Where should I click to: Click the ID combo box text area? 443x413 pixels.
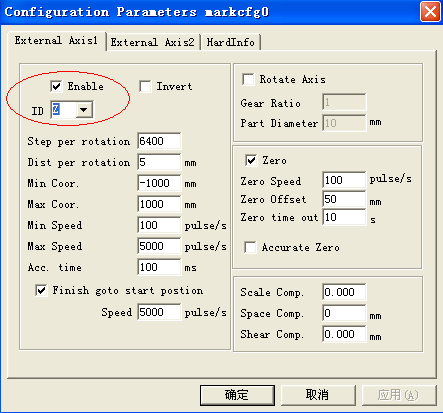click(x=64, y=110)
